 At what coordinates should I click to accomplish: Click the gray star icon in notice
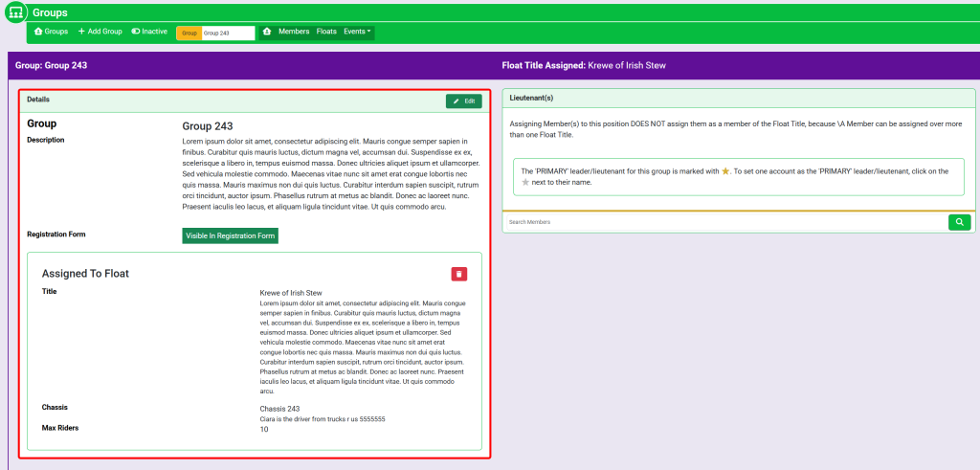click(x=525, y=182)
